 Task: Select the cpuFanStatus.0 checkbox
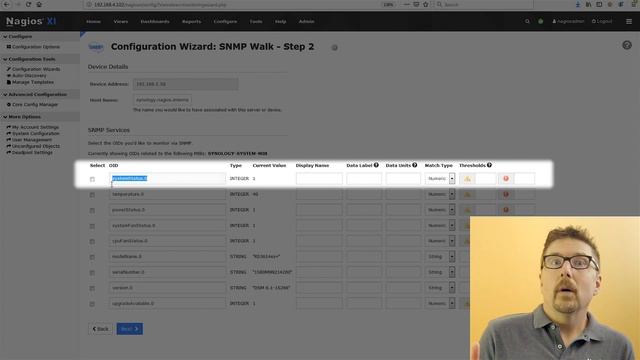(x=92, y=242)
